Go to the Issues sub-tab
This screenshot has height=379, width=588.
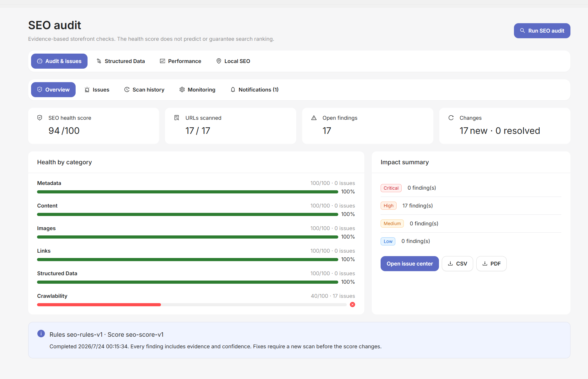(97, 90)
